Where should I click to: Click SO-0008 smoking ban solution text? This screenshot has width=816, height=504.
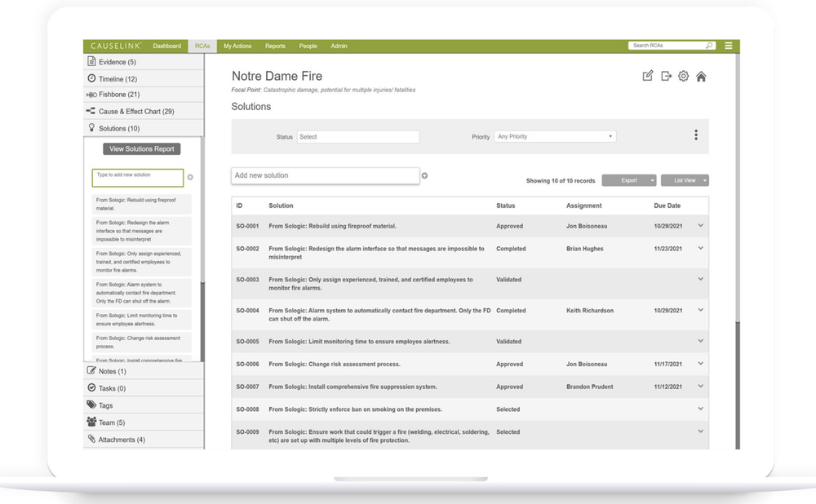(x=356, y=409)
